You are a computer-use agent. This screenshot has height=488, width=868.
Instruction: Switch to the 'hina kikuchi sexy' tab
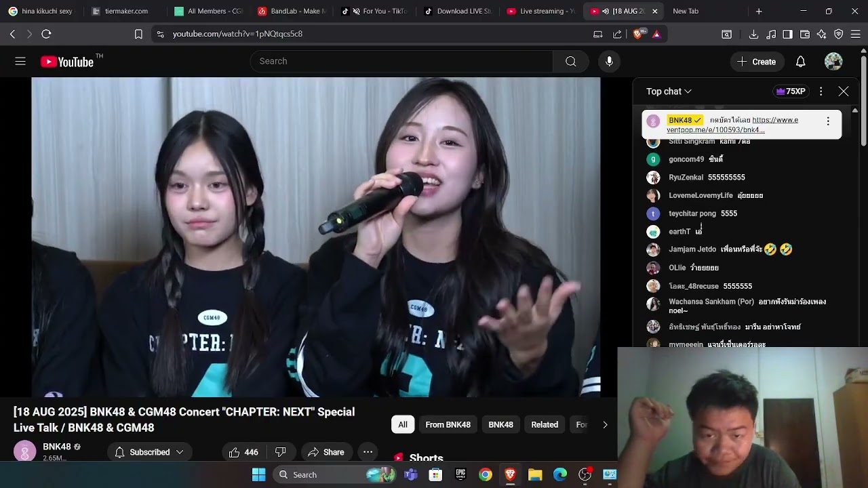click(x=41, y=11)
